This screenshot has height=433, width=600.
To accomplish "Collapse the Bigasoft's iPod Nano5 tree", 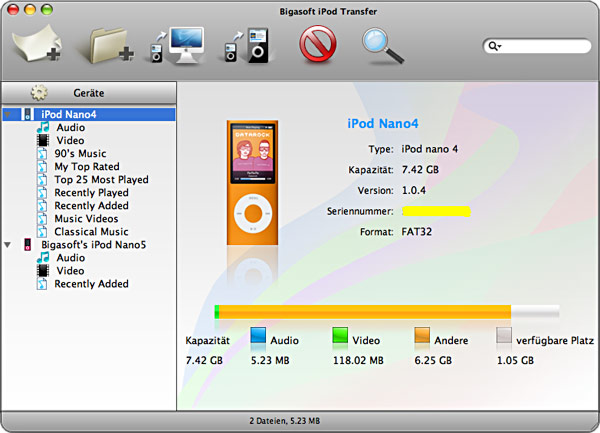I will tap(7, 244).
